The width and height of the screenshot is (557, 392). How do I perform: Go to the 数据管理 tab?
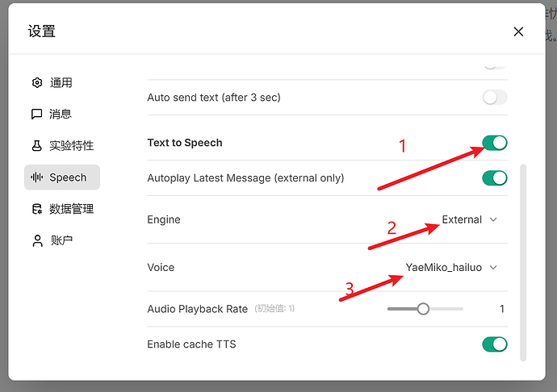pos(62,209)
